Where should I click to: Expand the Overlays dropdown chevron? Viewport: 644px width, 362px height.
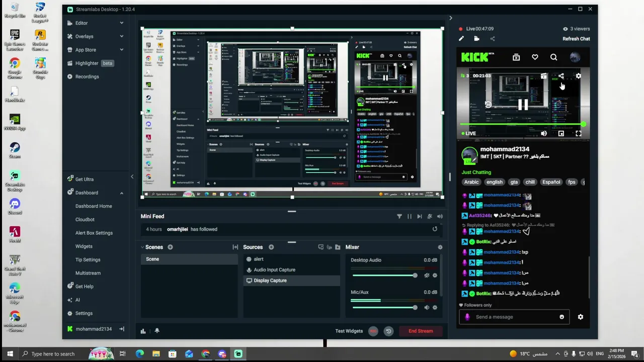coord(121,36)
